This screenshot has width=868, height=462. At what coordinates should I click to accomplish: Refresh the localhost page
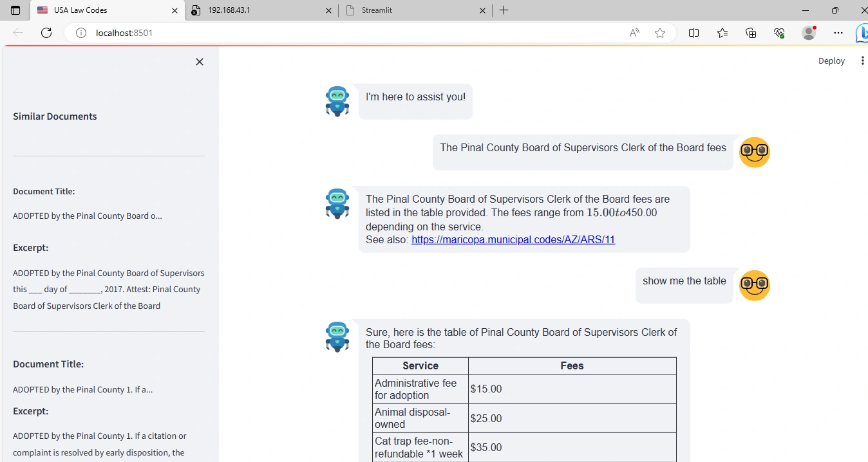[46, 33]
